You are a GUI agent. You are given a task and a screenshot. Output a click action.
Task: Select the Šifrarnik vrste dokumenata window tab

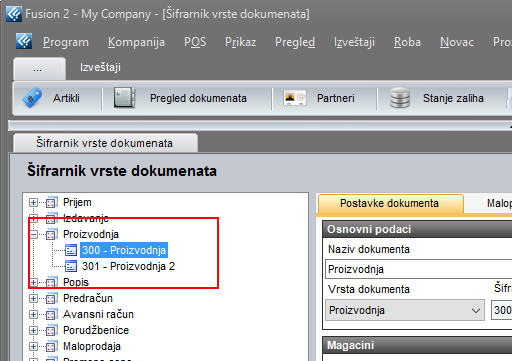[105, 143]
